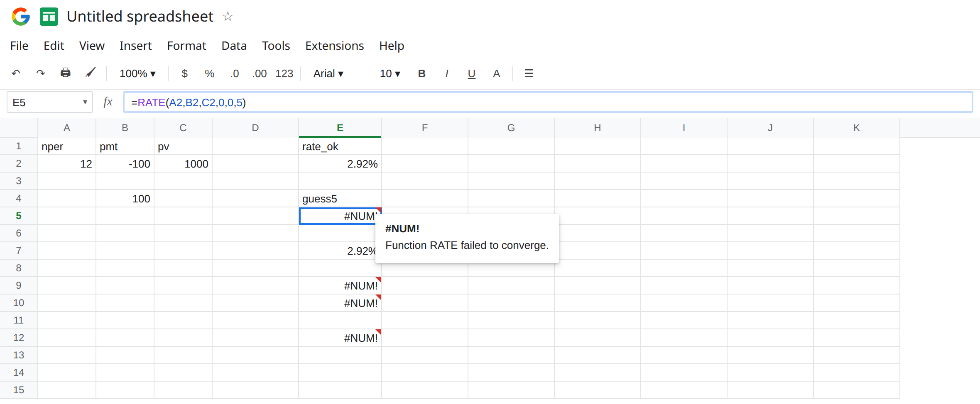Open more number formats (123)
The image size is (980, 404).
click(284, 74)
